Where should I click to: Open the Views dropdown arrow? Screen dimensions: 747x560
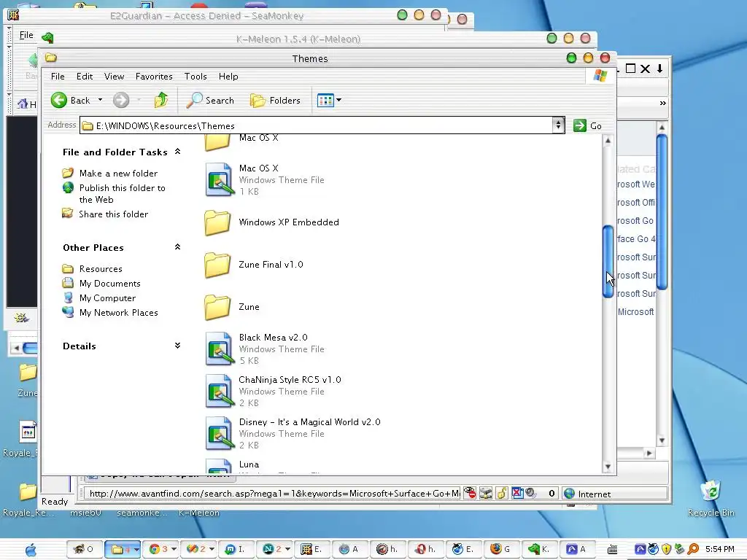[x=338, y=100]
